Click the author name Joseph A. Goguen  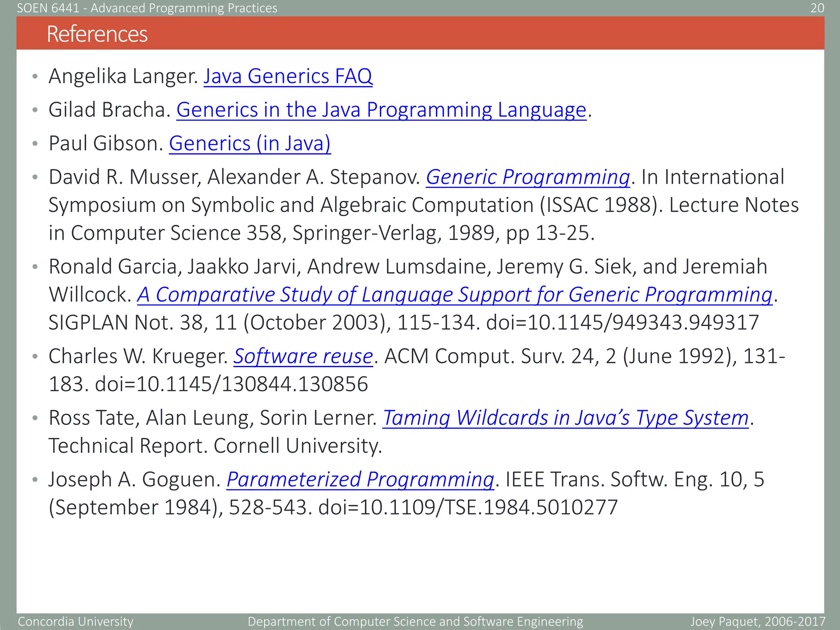[x=135, y=479]
